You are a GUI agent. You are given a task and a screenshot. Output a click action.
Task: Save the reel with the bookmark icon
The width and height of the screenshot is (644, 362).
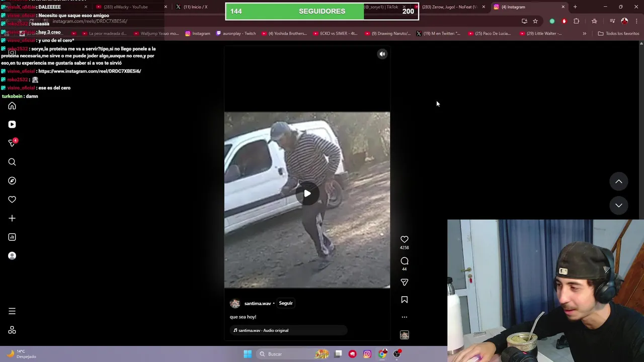click(x=405, y=300)
